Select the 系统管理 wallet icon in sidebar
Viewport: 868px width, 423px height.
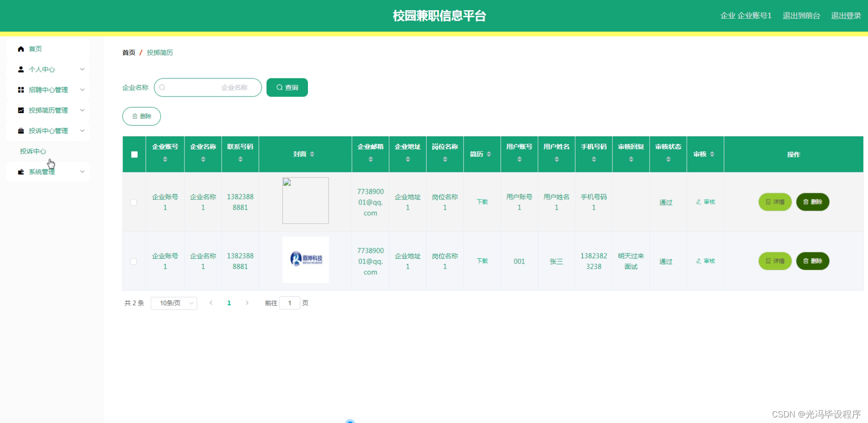point(20,171)
